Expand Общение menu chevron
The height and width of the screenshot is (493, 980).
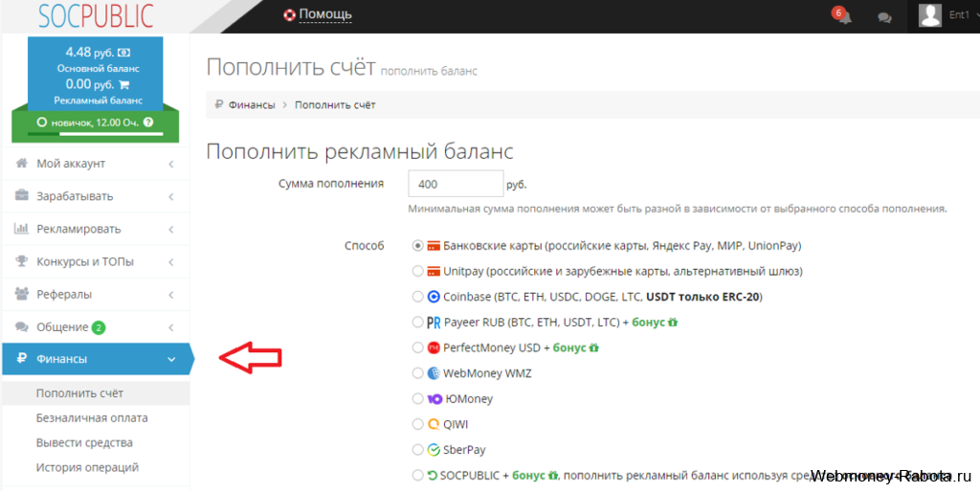click(170, 327)
